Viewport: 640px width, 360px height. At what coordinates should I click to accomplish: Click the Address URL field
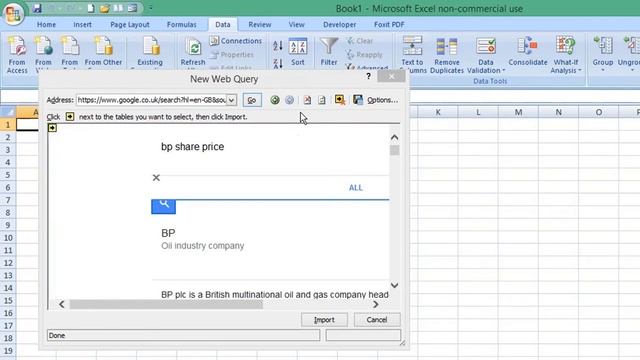pyautogui.click(x=151, y=100)
